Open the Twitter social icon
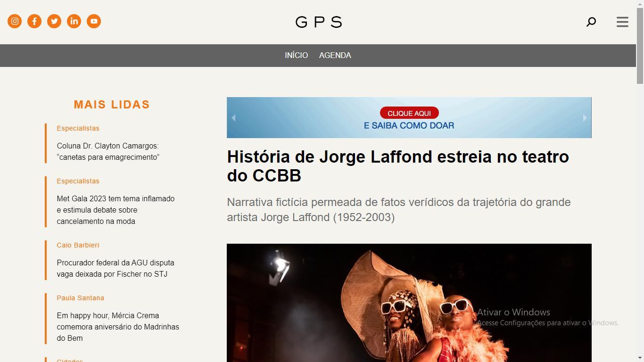The height and width of the screenshot is (362, 644). (54, 21)
